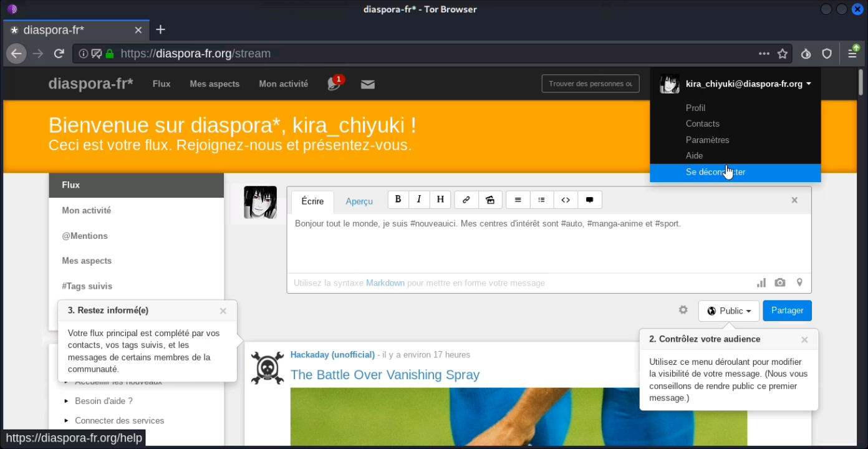
Task: Click the Italic formatting icon
Action: (419, 200)
